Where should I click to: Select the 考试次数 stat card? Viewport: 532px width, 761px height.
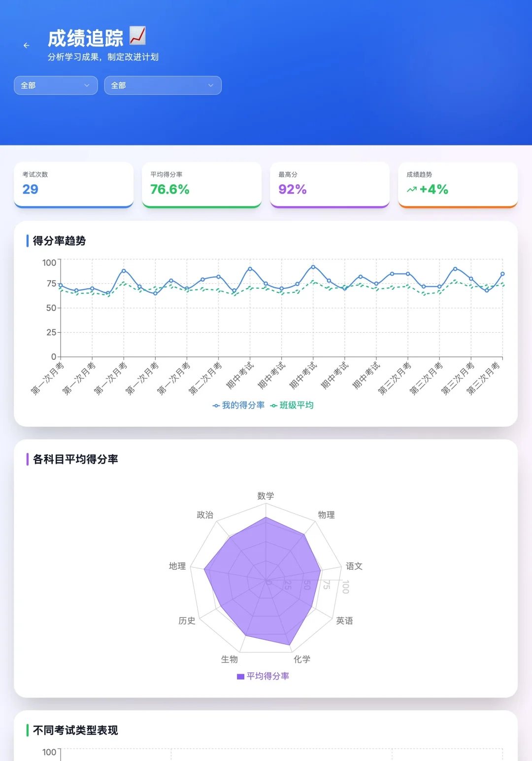(74, 184)
